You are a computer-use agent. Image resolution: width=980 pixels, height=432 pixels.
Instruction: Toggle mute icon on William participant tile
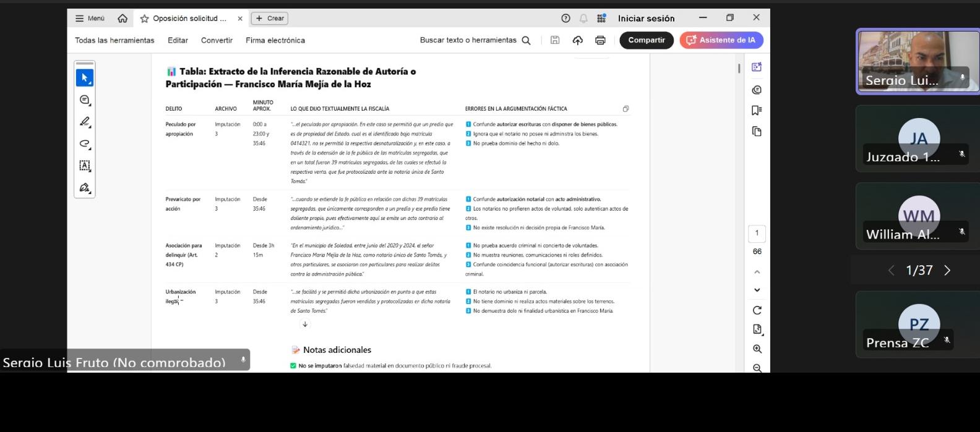click(961, 232)
